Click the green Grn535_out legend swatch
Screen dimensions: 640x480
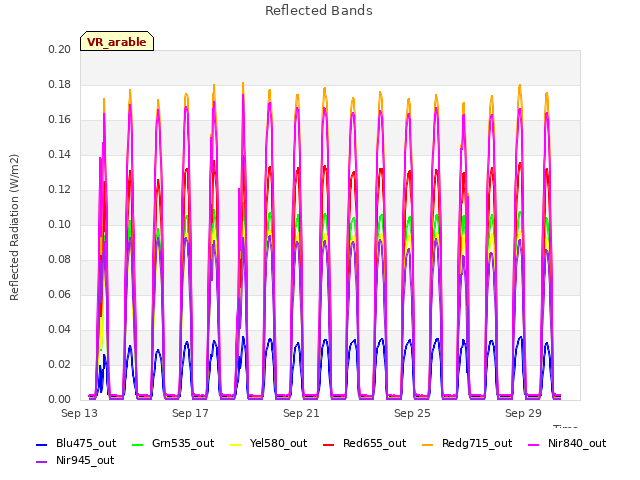138,444
